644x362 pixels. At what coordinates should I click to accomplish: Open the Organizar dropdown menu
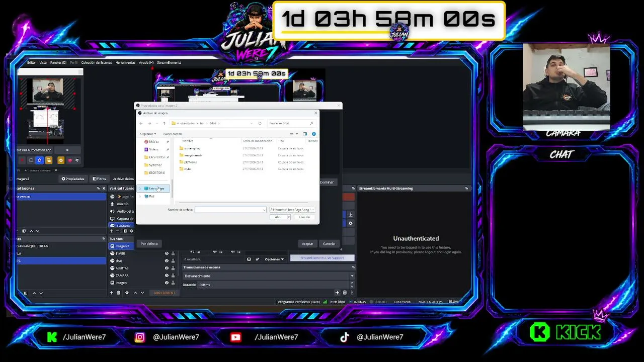coord(148,134)
